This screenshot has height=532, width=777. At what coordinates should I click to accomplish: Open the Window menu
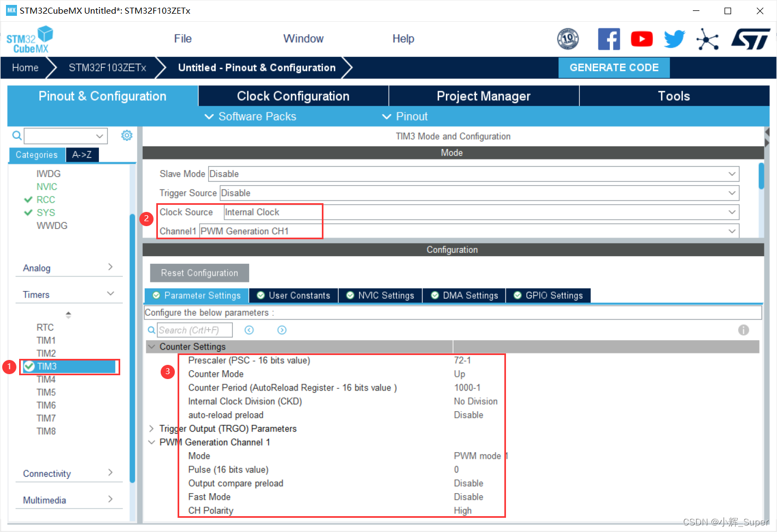[x=303, y=39]
